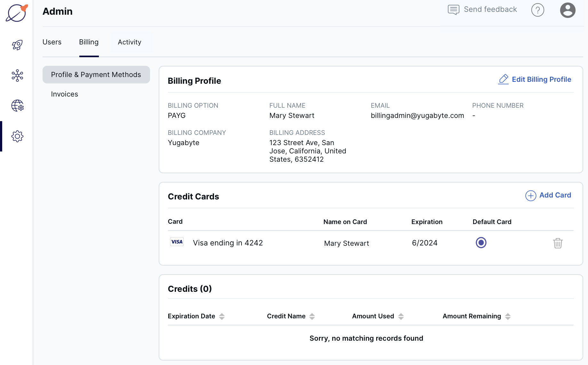Click the Send feedback chat icon
The height and width of the screenshot is (365, 588).
(x=453, y=10)
